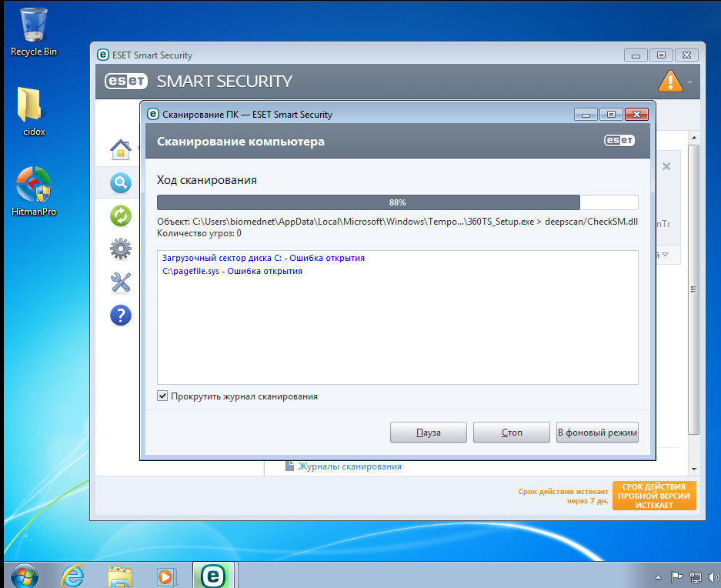The image size is (721, 588).
Task: Select Recycle Bin desktop icon
Action: point(34,32)
